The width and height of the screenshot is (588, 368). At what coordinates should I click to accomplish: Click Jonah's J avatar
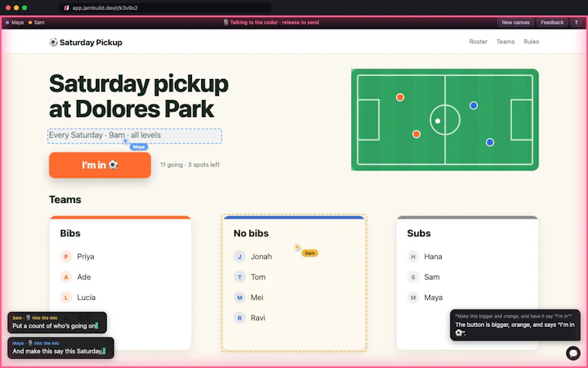tap(240, 256)
